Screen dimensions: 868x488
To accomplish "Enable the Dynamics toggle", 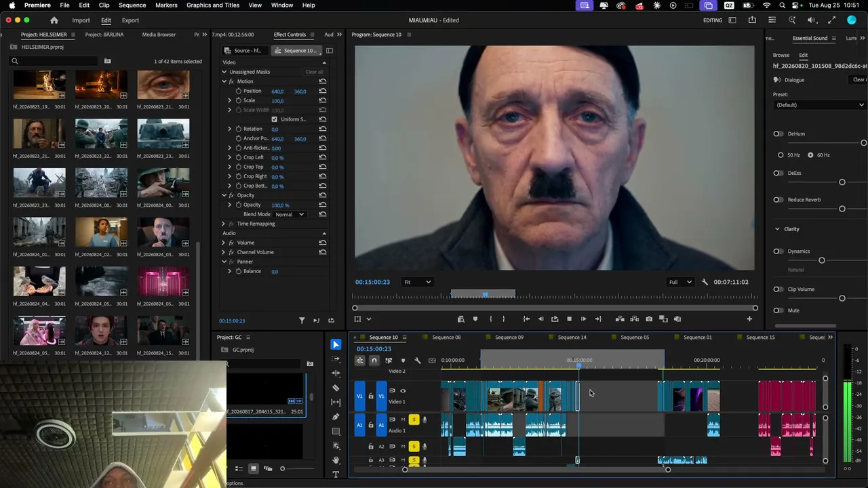I will point(778,251).
